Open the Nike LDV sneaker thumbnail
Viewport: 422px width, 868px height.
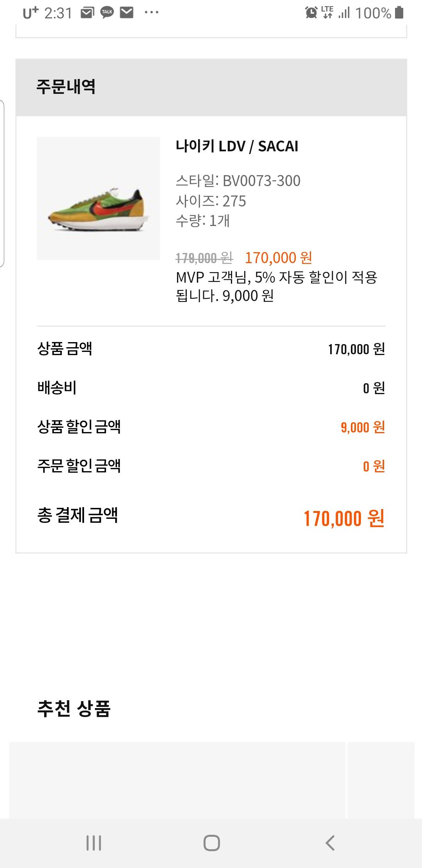pyautogui.click(x=98, y=198)
